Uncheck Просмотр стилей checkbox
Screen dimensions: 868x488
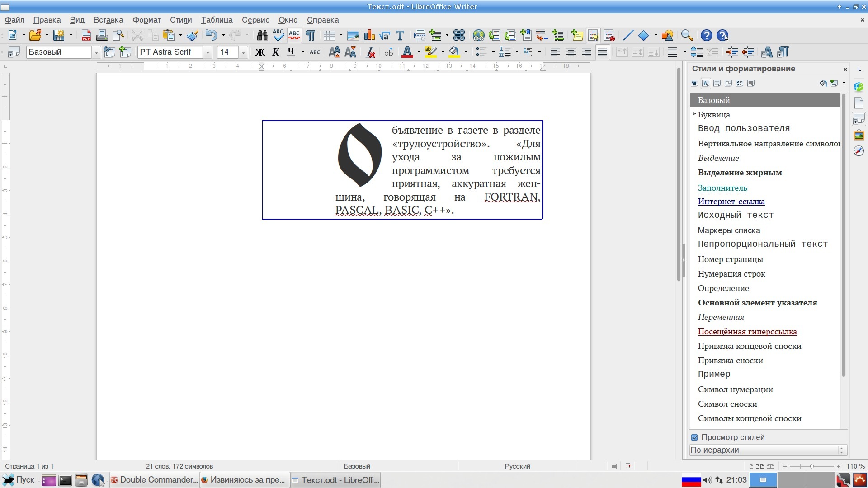coord(694,437)
